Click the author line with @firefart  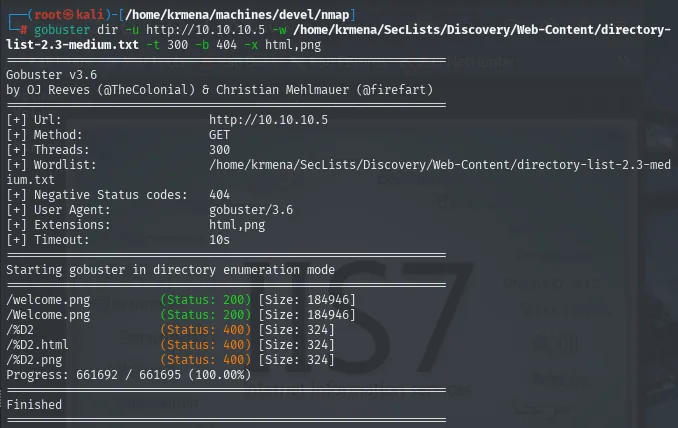coord(220,90)
